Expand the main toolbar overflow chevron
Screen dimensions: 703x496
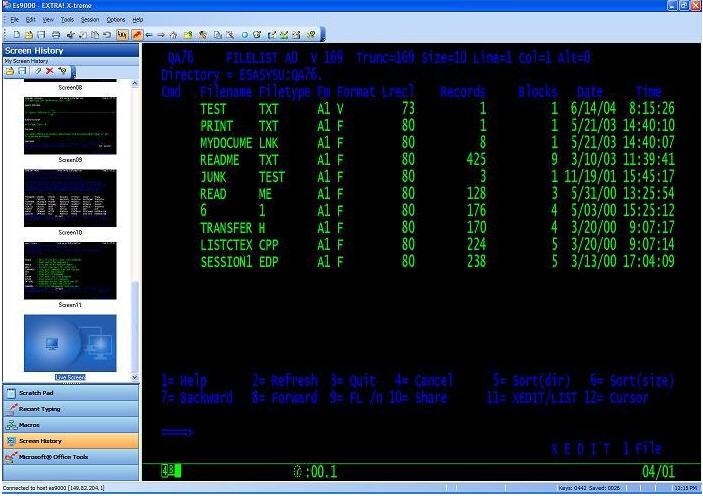[322, 35]
